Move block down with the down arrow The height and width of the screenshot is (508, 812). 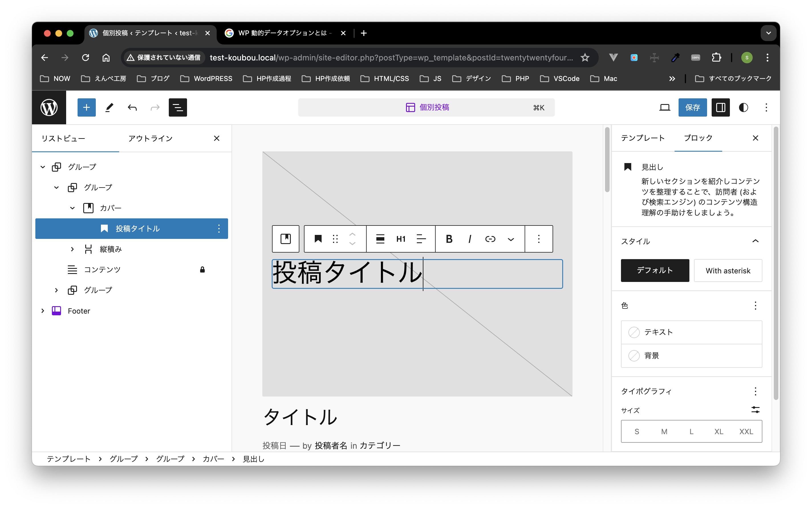click(352, 243)
